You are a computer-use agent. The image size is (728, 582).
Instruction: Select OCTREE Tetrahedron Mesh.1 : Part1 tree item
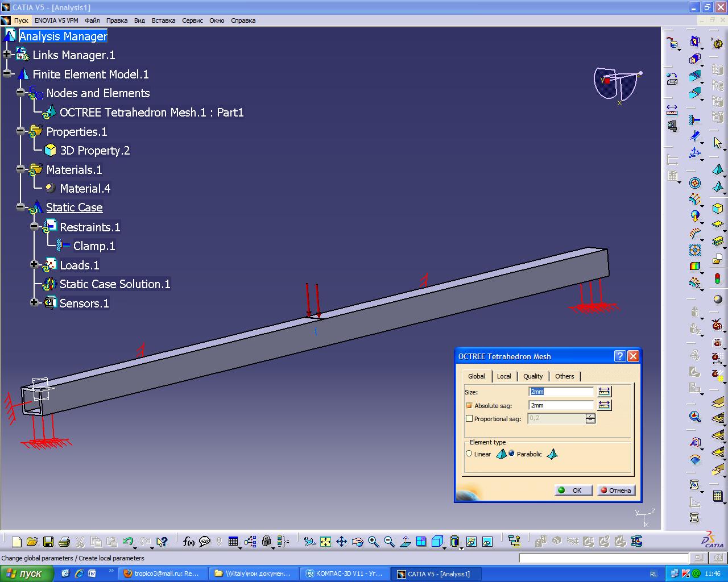pos(152,113)
